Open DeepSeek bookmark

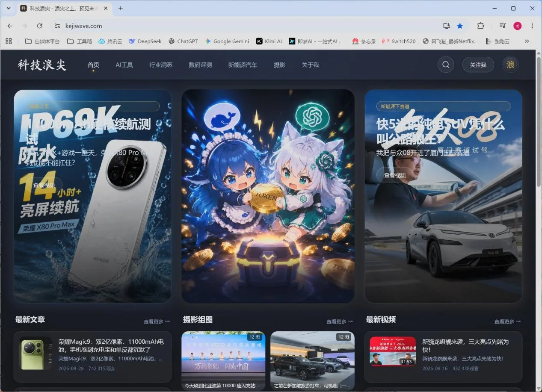coord(145,41)
